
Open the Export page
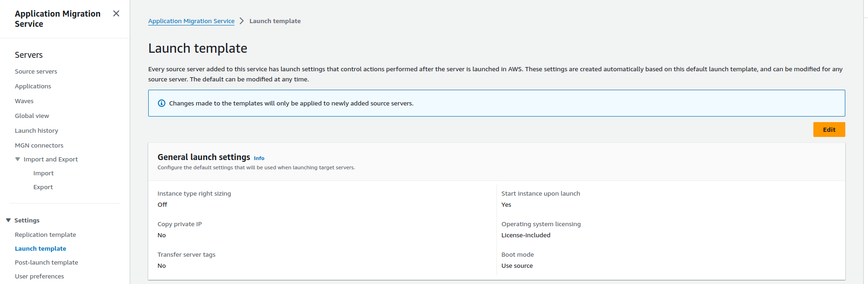click(43, 187)
